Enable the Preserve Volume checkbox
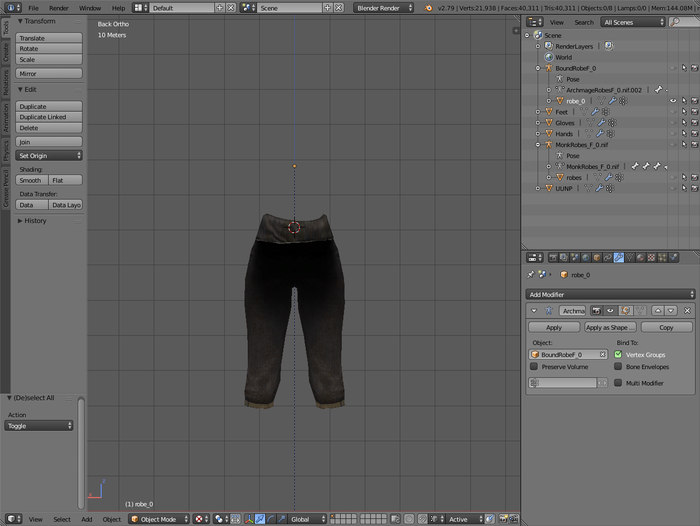The height and width of the screenshot is (526, 700). [x=534, y=367]
